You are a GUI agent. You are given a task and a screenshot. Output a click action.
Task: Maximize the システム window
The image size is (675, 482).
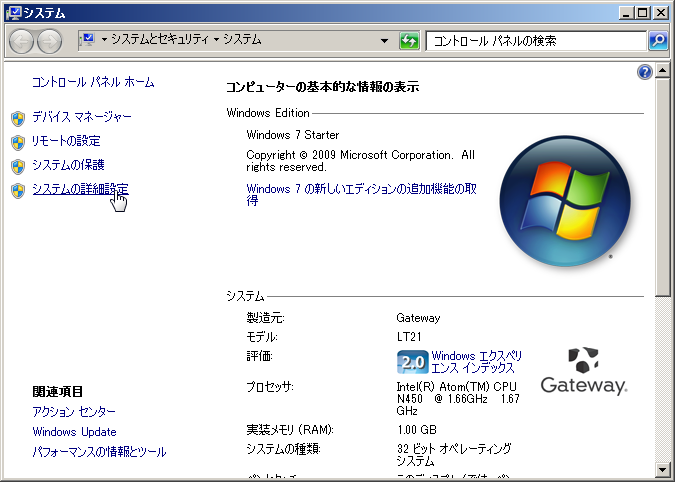pos(642,13)
